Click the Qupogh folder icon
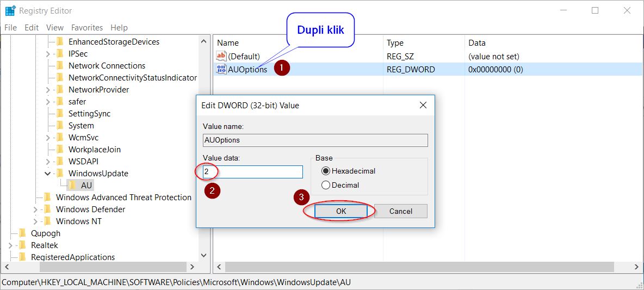 tap(23, 233)
